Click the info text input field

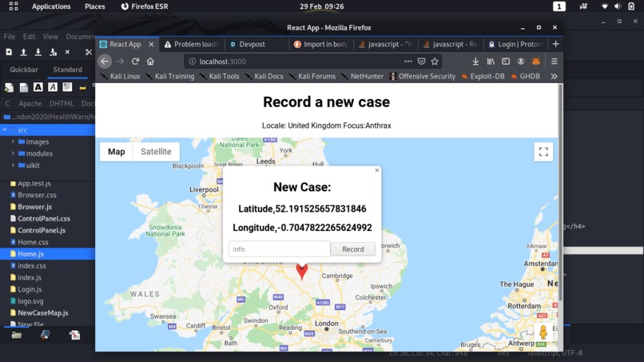click(x=280, y=249)
